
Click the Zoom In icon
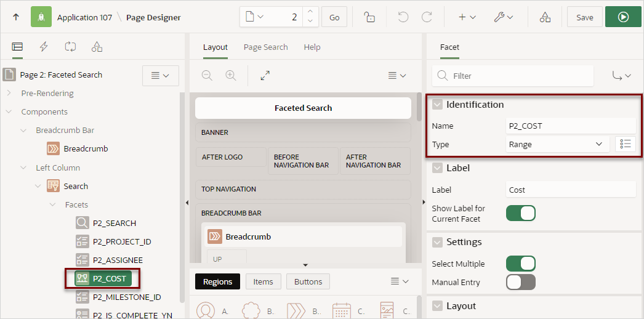pyautogui.click(x=231, y=76)
